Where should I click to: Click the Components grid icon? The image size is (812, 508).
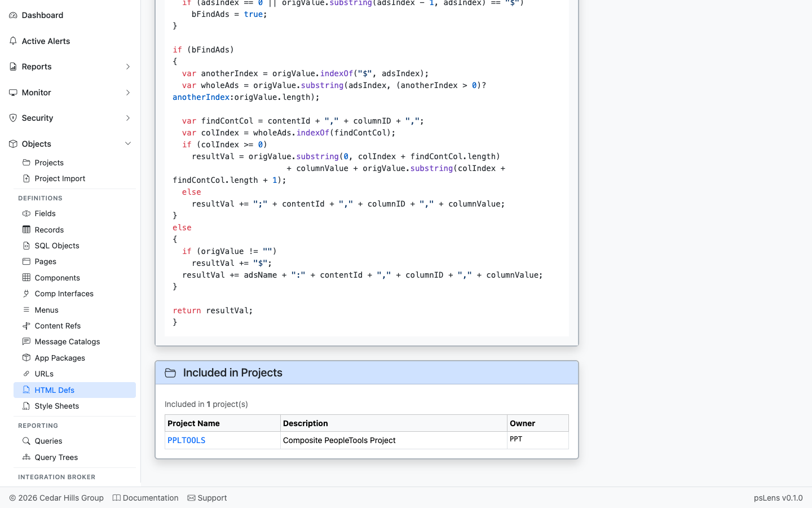(27, 278)
